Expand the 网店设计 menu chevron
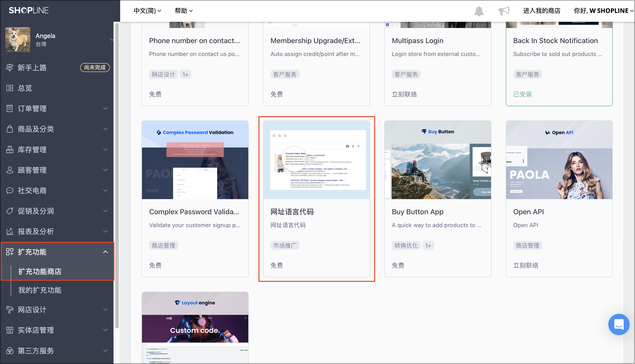This screenshot has height=364, width=635. [x=106, y=310]
